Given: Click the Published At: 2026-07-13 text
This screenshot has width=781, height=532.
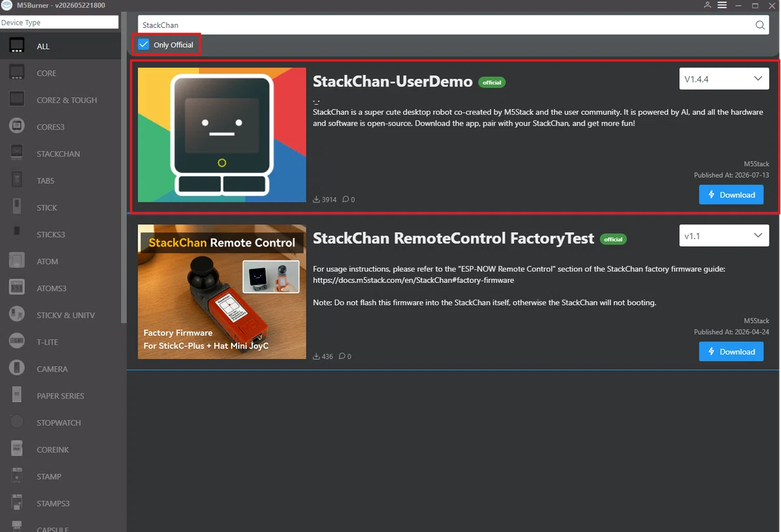Looking at the screenshot, I should pos(732,176).
